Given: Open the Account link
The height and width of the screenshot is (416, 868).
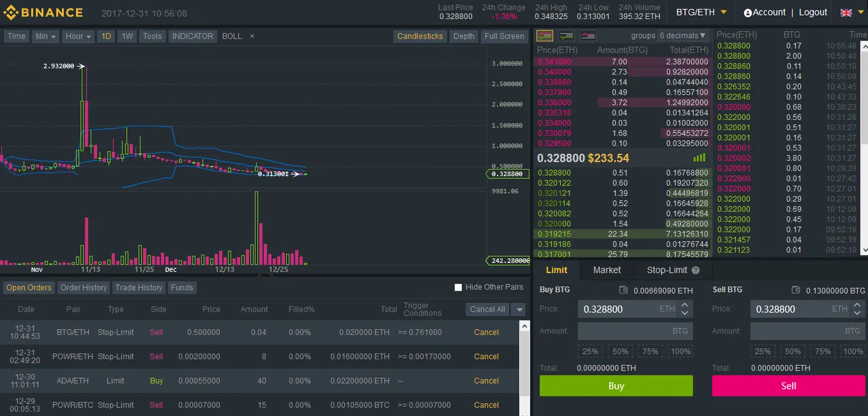Looking at the screenshot, I should [769, 12].
